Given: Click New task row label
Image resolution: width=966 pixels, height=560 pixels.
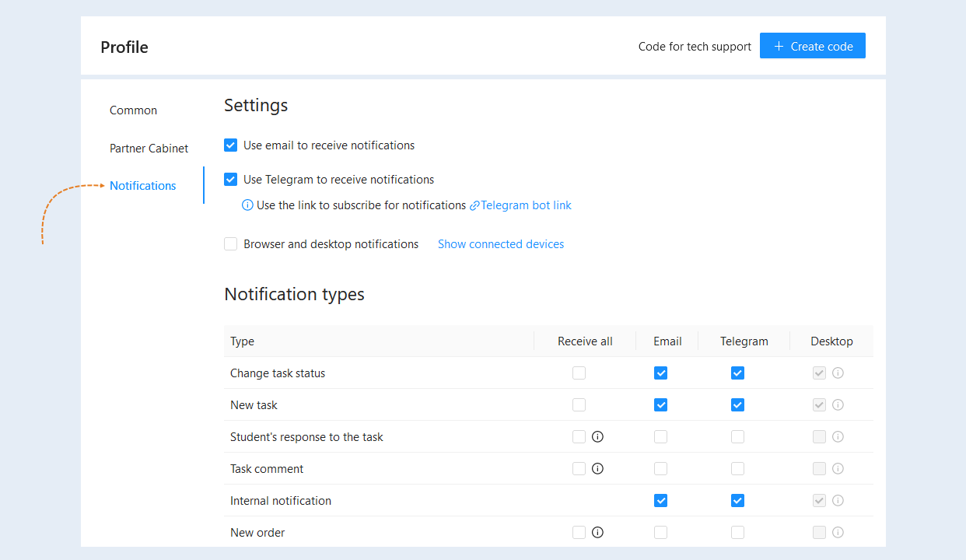Looking at the screenshot, I should pos(254,405).
